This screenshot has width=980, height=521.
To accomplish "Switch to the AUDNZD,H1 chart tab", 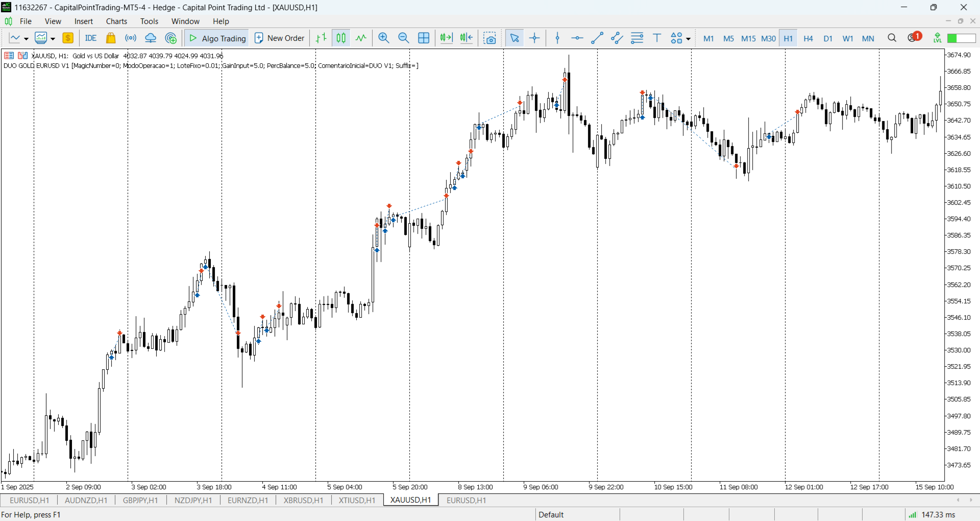I will tap(86, 501).
